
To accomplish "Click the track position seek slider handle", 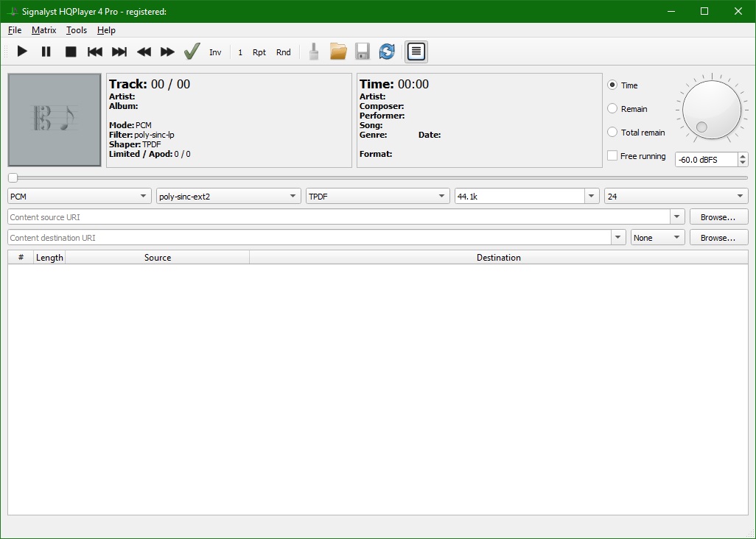I will point(13,177).
